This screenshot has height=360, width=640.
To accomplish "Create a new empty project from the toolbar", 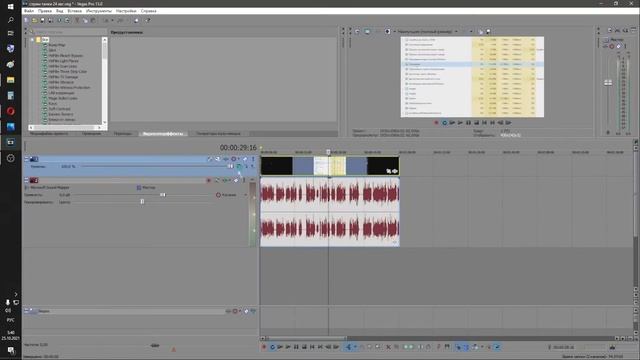I will tap(26, 20).
